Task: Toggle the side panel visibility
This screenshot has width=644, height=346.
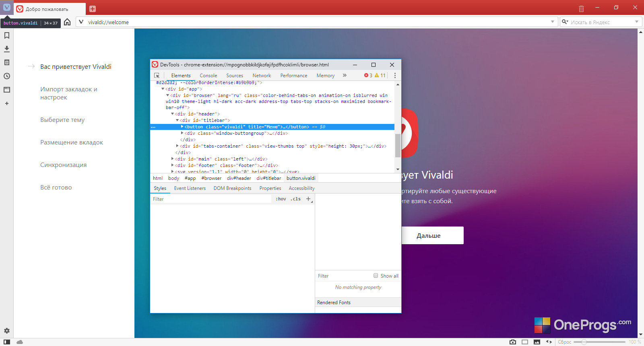Action: (7, 342)
